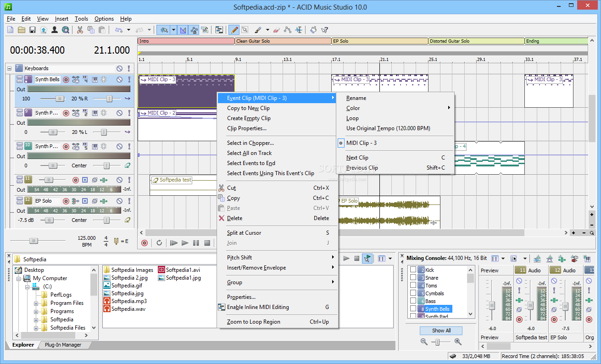The image size is (601, 364).
Task: Tick the Bass checkbox in the Mixing Console list
Action: coord(413,301)
